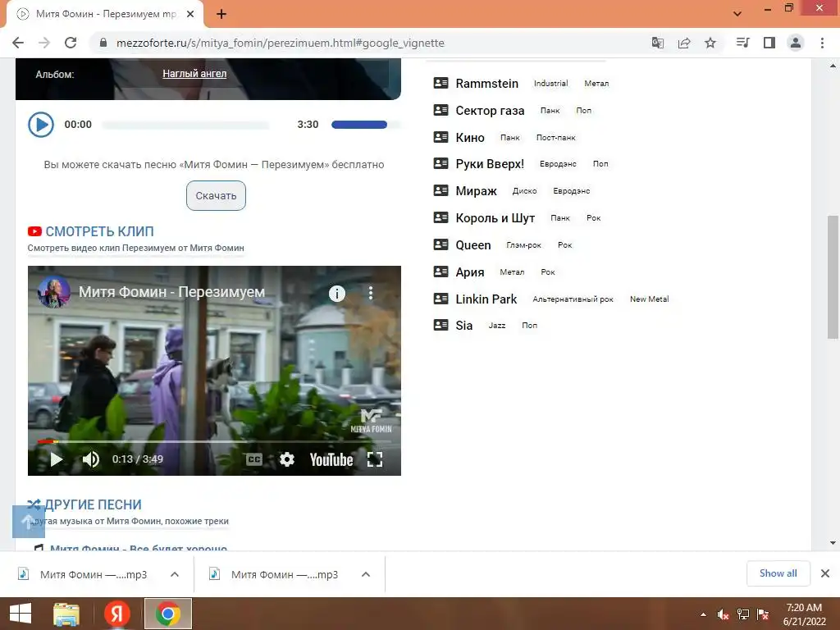Open the tab search dropdown arrow

tap(737, 14)
